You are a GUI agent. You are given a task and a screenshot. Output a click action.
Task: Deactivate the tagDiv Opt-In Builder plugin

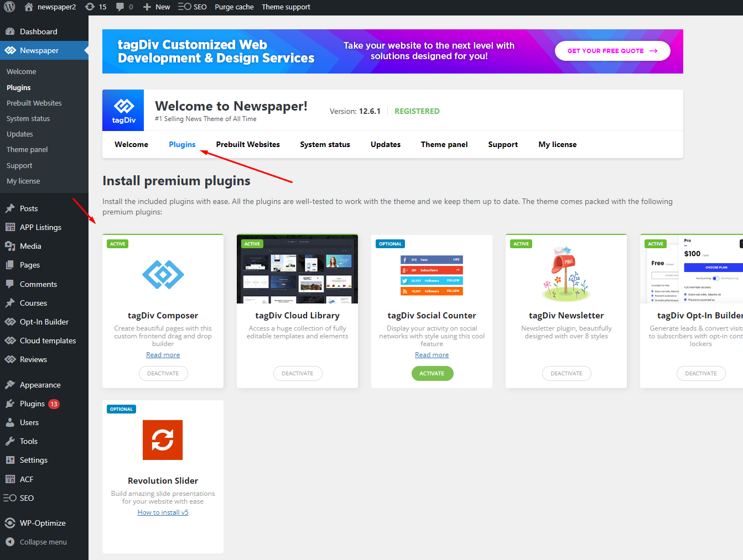point(701,374)
